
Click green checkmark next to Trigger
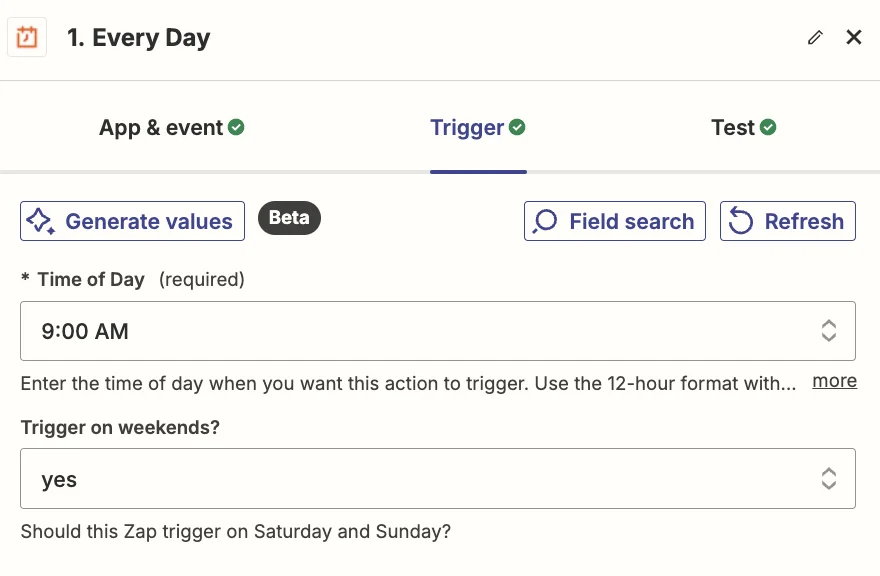(x=517, y=127)
